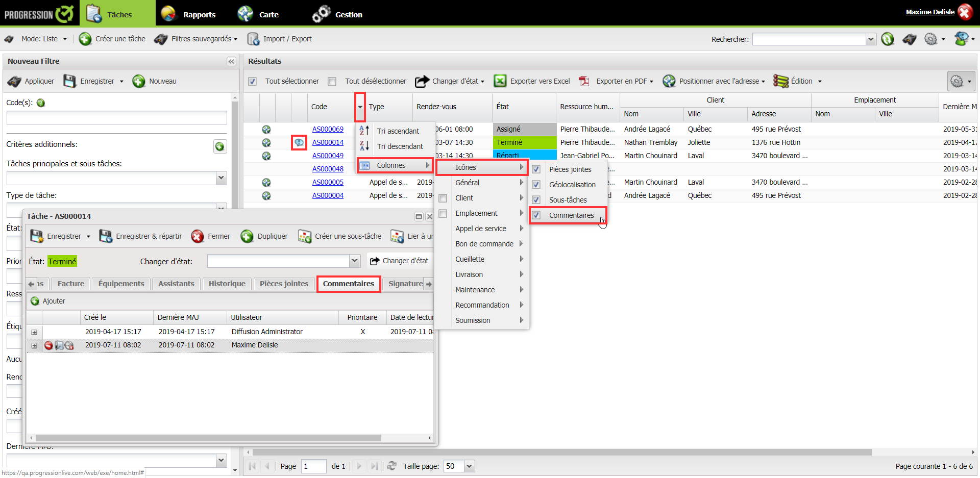Collapse the Nouveau Filtre panel

pyautogui.click(x=231, y=61)
